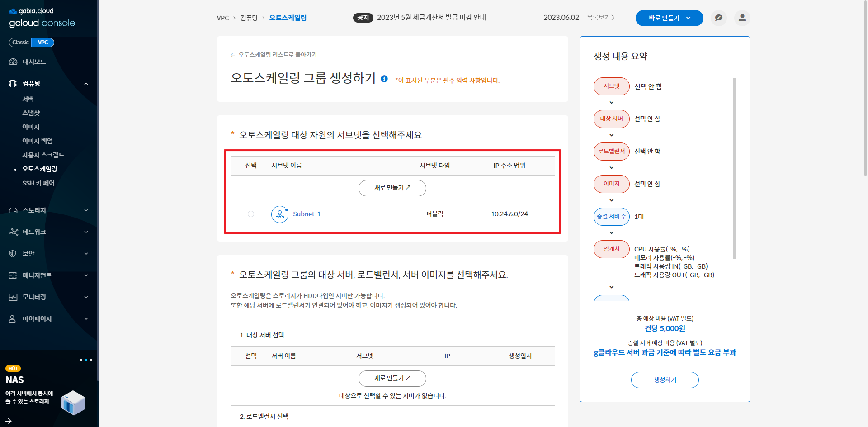Select the VPC console toggle
The width and height of the screenshot is (868, 427).
pyautogui.click(x=43, y=43)
